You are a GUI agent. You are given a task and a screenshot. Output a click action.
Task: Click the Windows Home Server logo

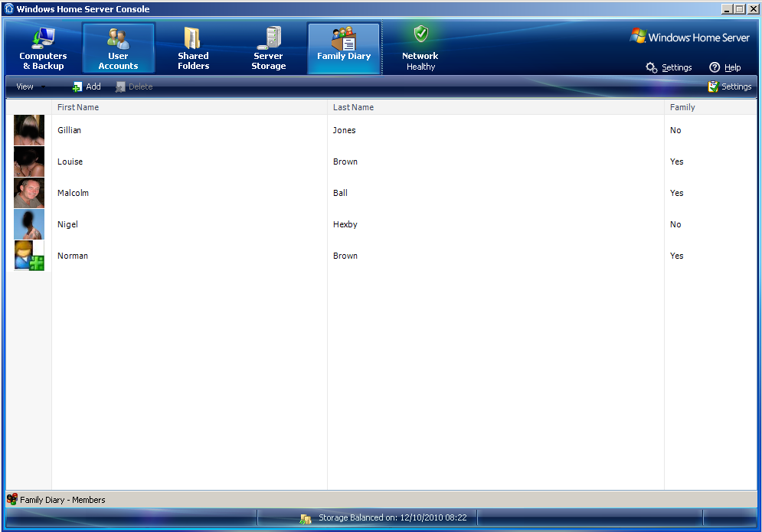pos(689,37)
